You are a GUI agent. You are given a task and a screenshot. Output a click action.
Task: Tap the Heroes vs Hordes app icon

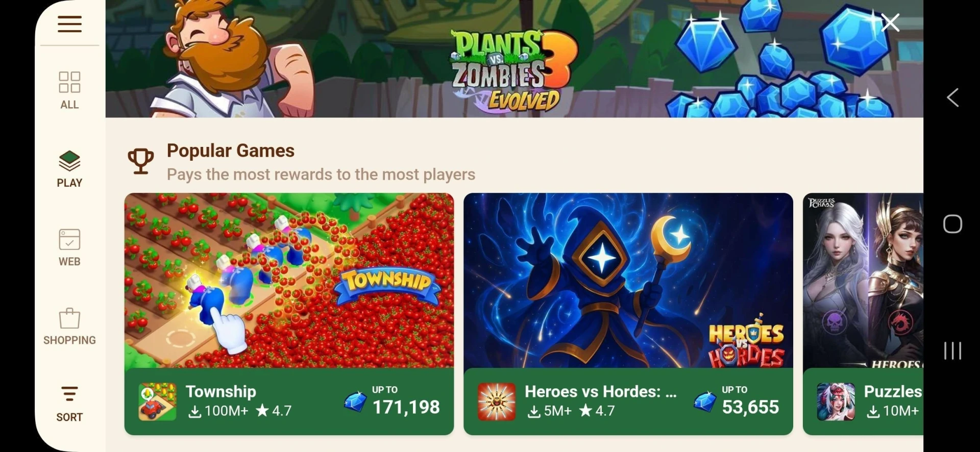497,401
